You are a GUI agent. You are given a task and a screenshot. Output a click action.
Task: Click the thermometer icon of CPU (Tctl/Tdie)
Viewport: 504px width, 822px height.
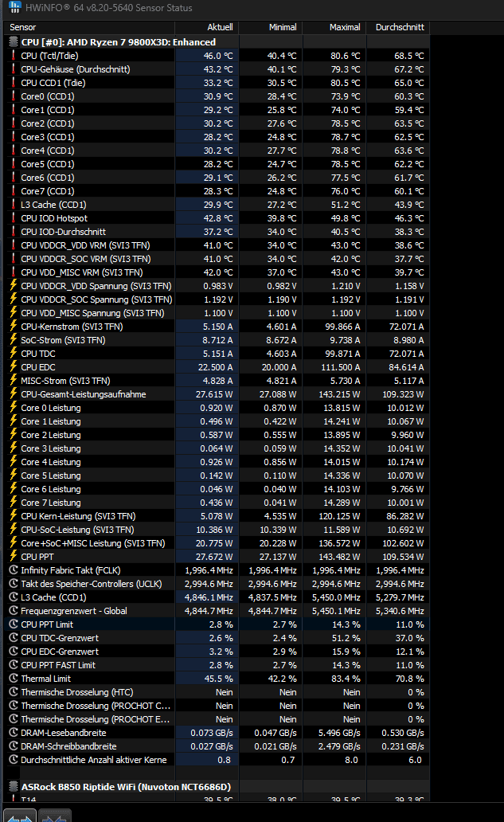click(x=14, y=56)
